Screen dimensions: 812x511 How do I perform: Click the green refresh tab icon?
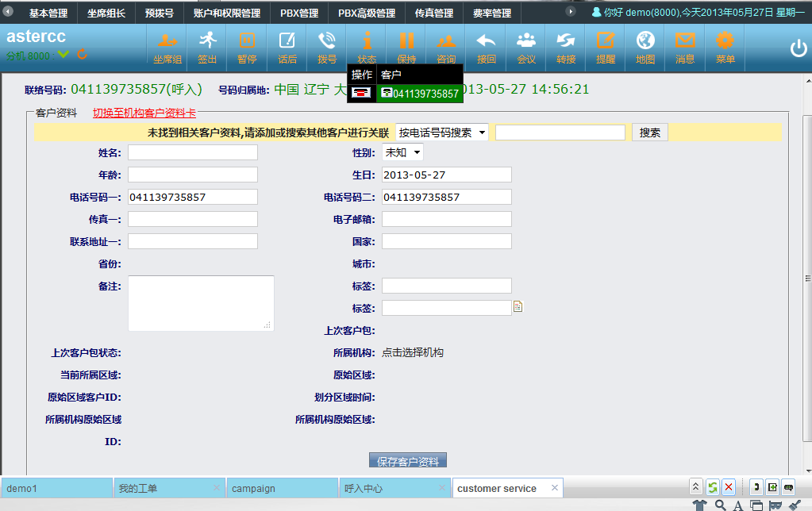713,487
